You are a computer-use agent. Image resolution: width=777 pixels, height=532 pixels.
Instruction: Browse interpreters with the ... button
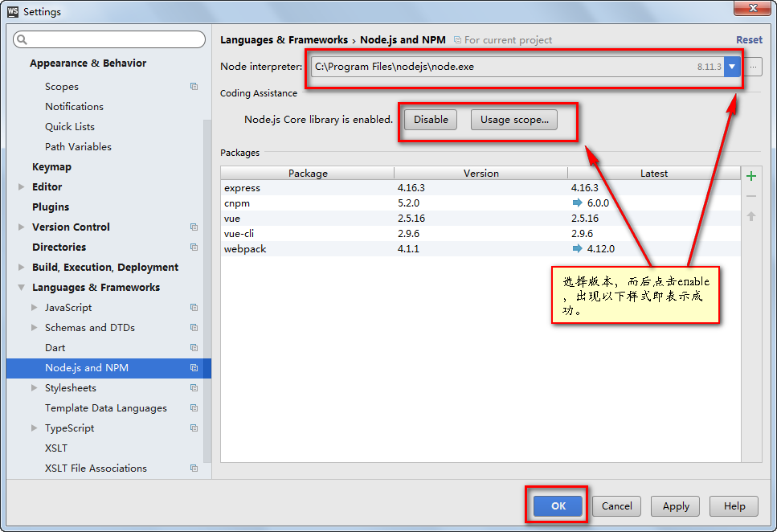point(753,67)
